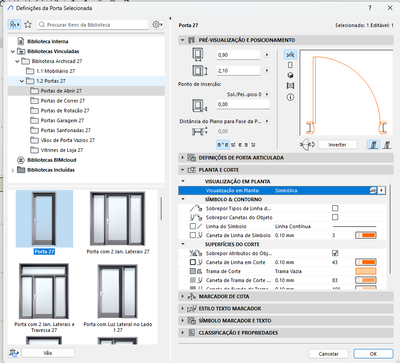Image resolution: width=400 pixels, height=363 pixels.
Task: Select the highlighted first anchor point option
Action: [x=223, y=145]
